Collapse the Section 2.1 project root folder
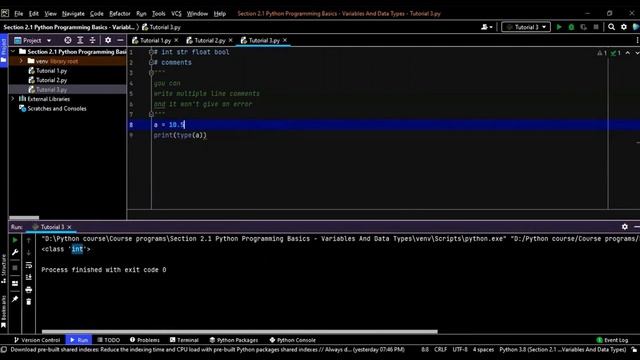This screenshot has height=360, width=640. click(13, 51)
